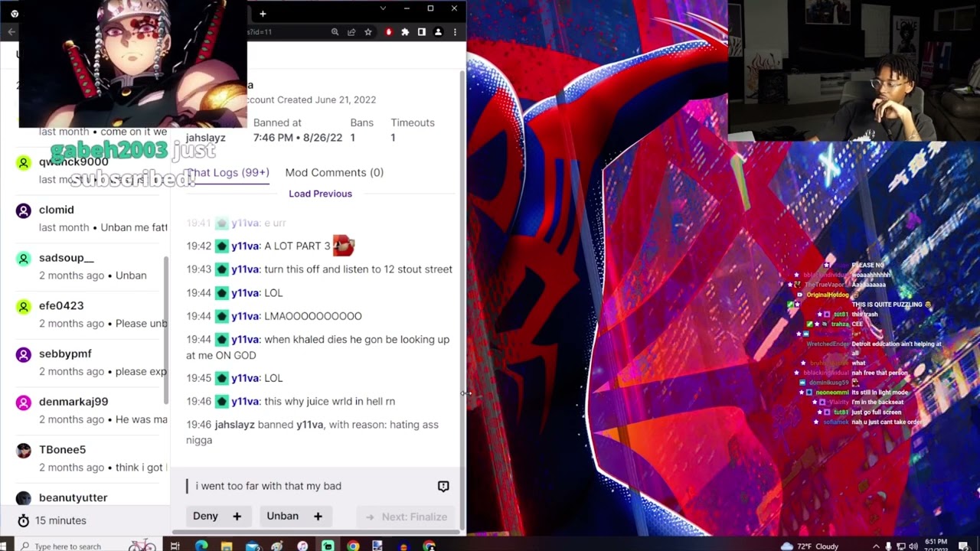
Task: Click the emote in 'A LOT PART 3' message
Action: point(343,246)
